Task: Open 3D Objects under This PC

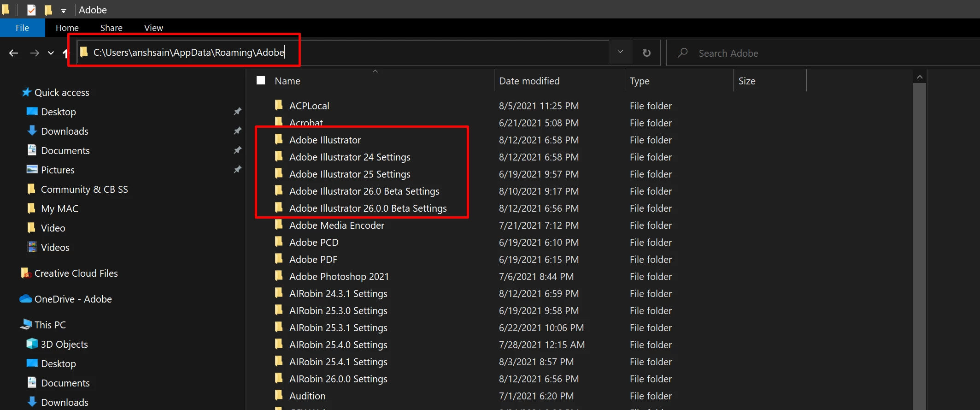Action: click(x=64, y=344)
